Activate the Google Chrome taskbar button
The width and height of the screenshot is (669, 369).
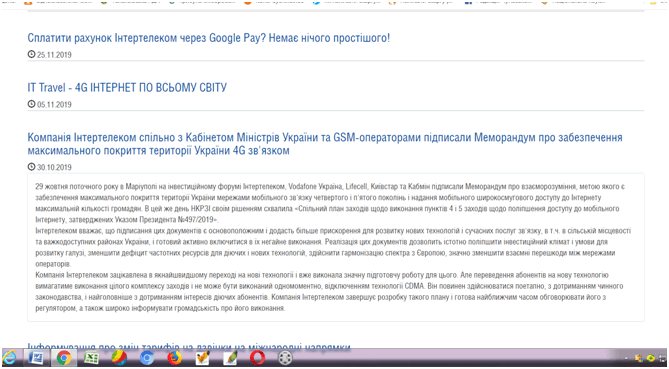[x=64, y=357]
